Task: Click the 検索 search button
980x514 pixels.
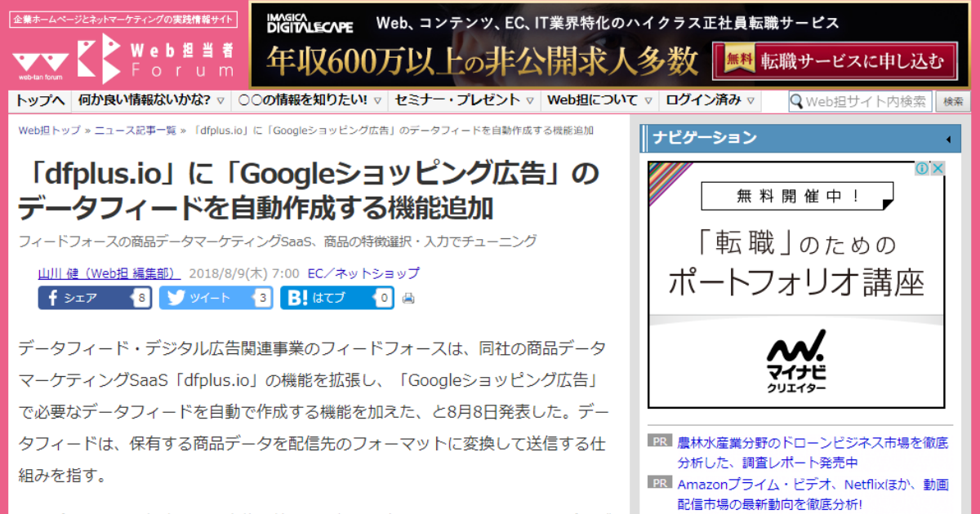Action: tap(953, 101)
